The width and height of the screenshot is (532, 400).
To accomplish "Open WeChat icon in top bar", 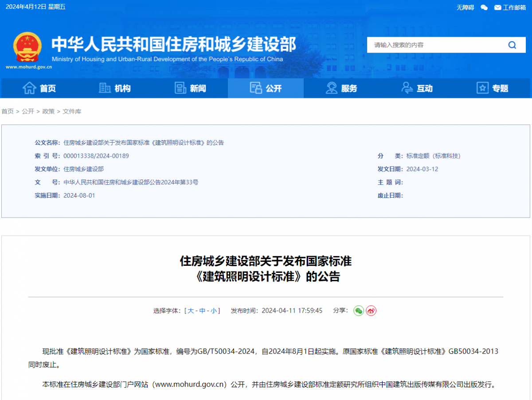I will click(484, 7).
